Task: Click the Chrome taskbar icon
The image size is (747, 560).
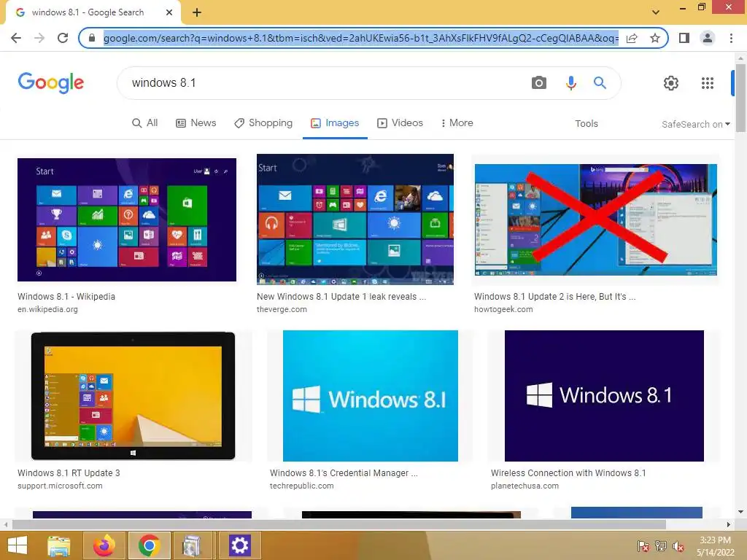Action: coord(149,545)
